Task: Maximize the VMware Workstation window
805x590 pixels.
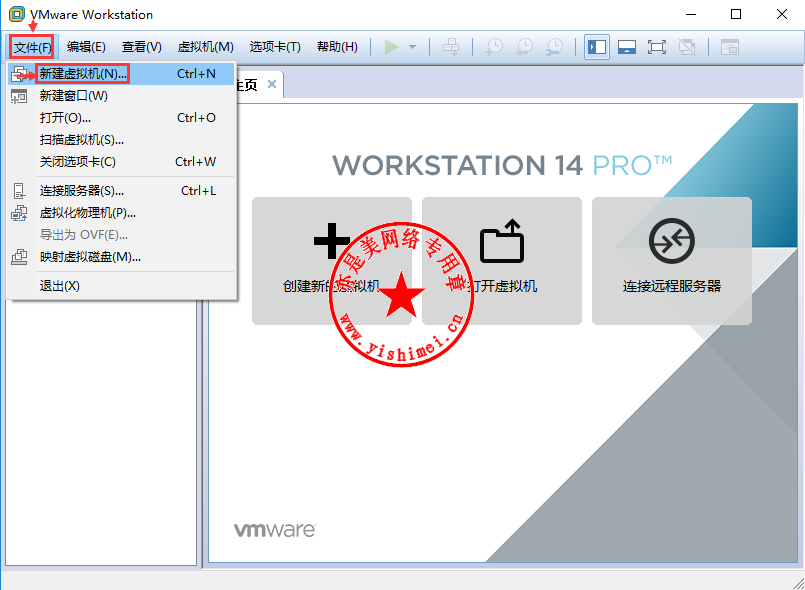Action: click(736, 14)
